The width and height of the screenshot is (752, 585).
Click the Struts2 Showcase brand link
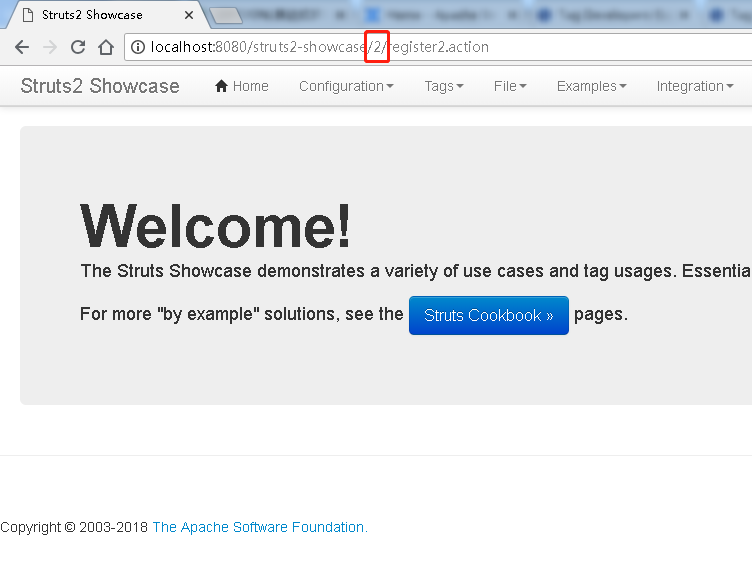(x=100, y=86)
